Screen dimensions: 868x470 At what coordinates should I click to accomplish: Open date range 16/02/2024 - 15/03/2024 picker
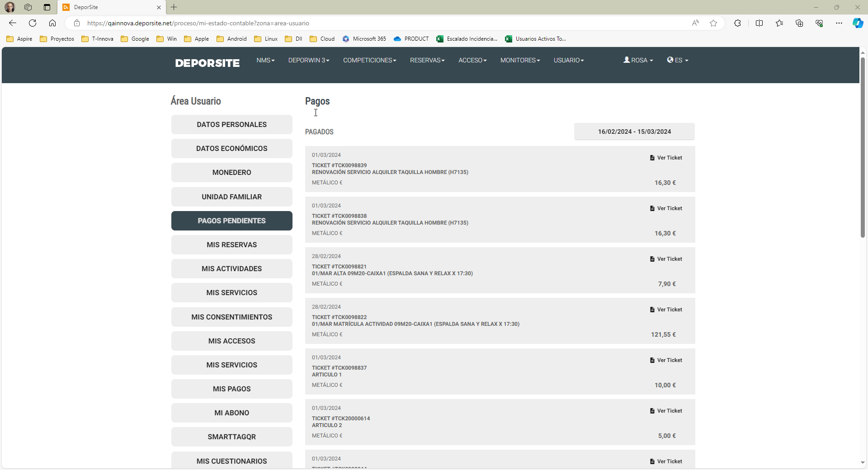pyautogui.click(x=634, y=132)
